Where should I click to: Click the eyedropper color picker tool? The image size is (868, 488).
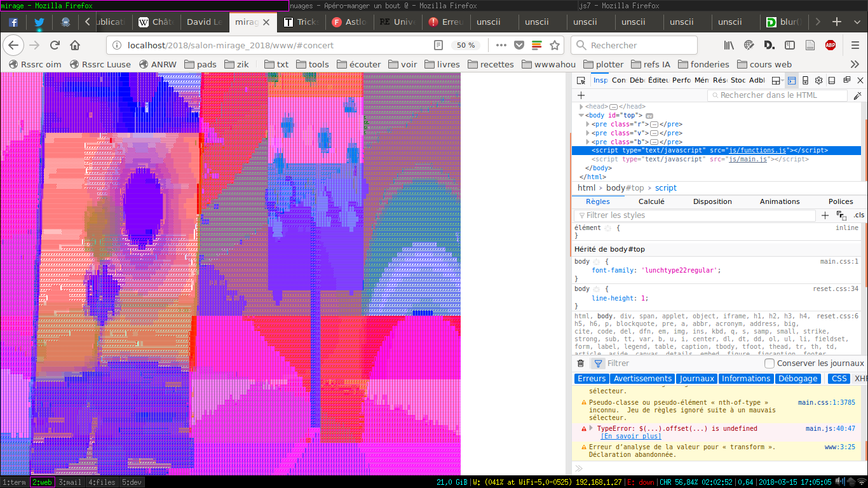click(x=857, y=95)
